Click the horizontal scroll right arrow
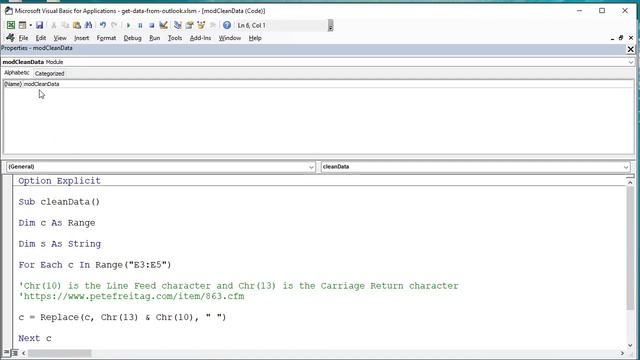The width and height of the screenshot is (640, 360). point(622,353)
